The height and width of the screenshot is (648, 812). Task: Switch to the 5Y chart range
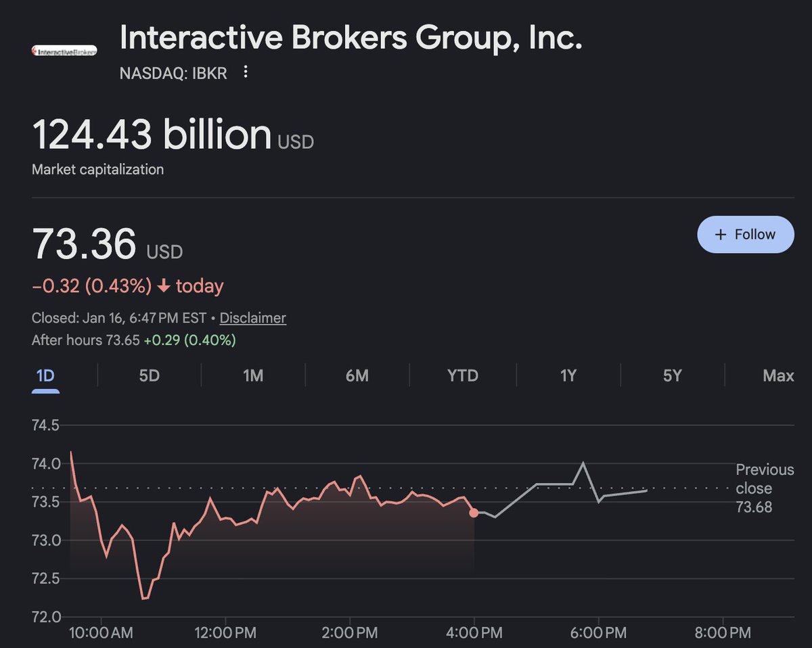(672, 375)
